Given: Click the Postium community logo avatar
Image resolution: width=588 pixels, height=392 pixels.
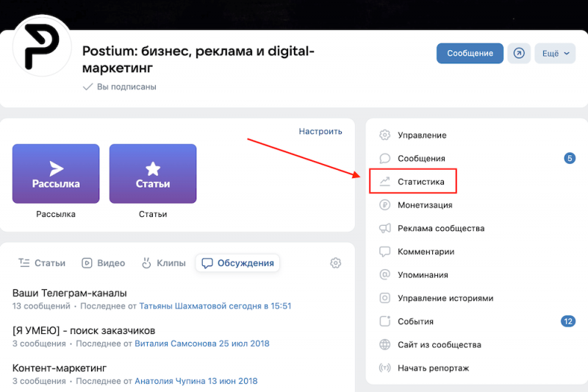Looking at the screenshot, I should point(42,46).
